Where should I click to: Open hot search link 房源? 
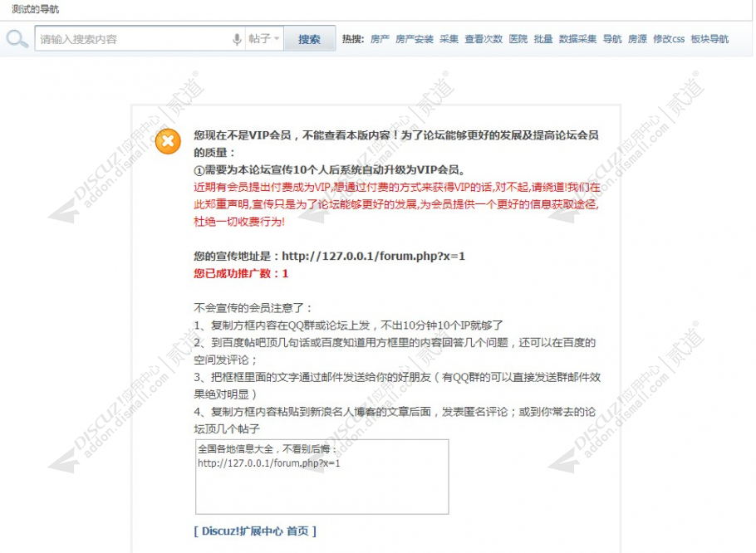[x=637, y=39]
